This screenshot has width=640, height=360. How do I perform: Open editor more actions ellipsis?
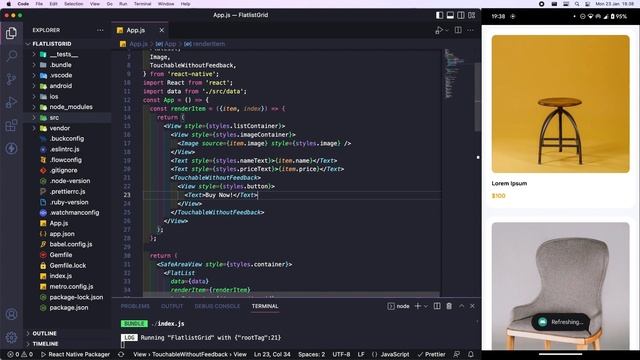[x=471, y=30]
